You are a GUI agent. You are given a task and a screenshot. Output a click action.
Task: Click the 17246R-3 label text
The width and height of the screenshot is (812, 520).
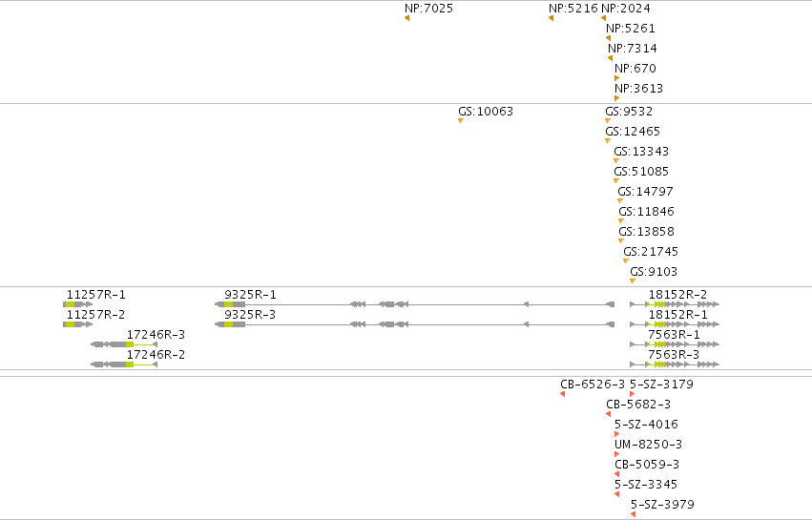pos(156,335)
